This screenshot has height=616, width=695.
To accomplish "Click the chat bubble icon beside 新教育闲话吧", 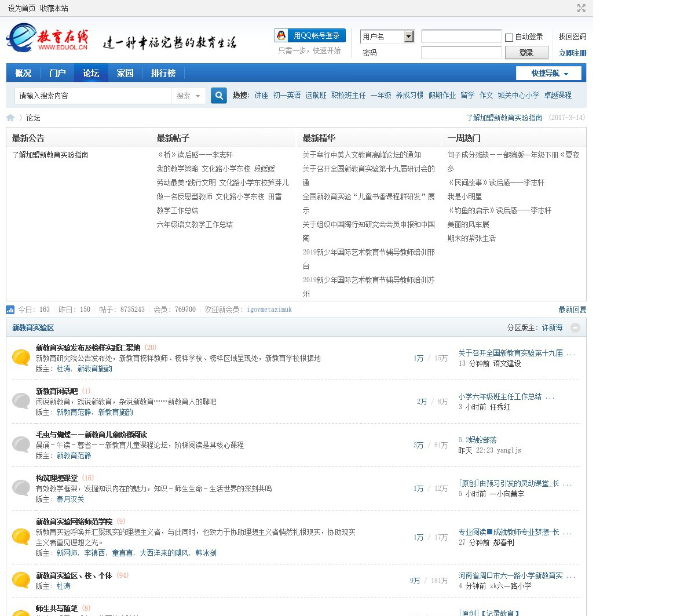I will pos(21,401).
